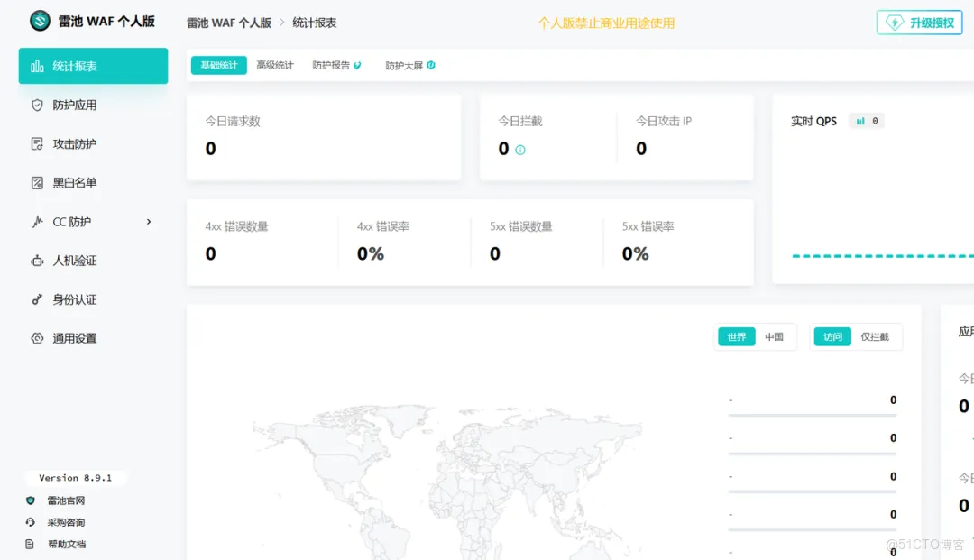Click the 升级授权 button
The image size is (974, 560).
click(920, 23)
